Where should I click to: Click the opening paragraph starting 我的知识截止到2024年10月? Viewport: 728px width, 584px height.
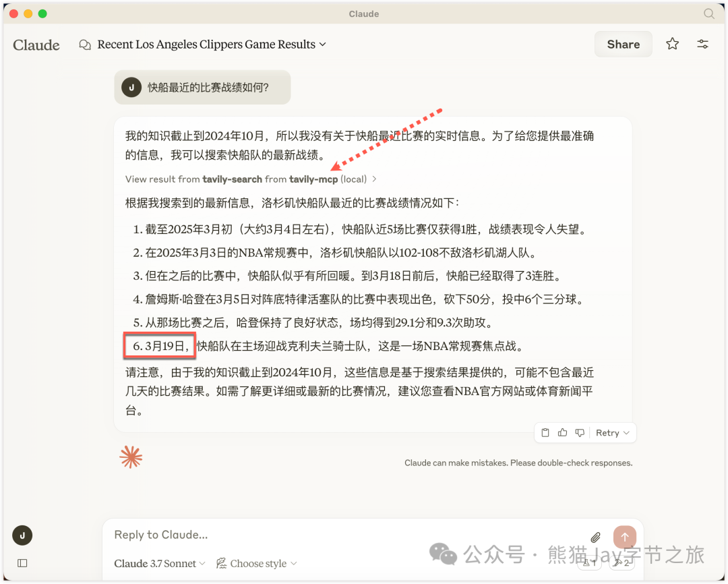(x=359, y=146)
